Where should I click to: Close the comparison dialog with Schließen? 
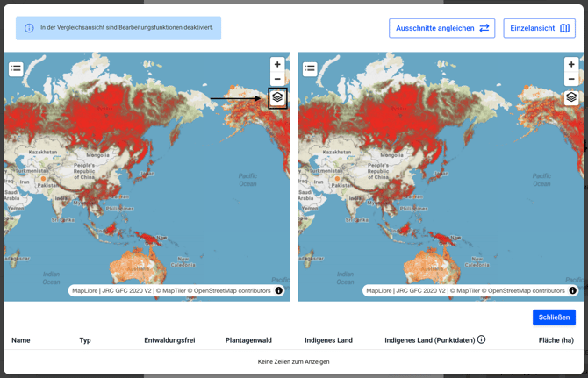click(x=554, y=317)
